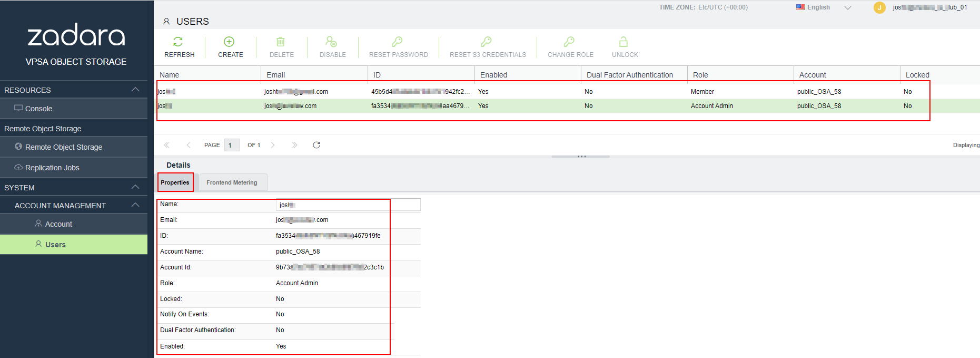Sort by the ID column header

(421, 75)
